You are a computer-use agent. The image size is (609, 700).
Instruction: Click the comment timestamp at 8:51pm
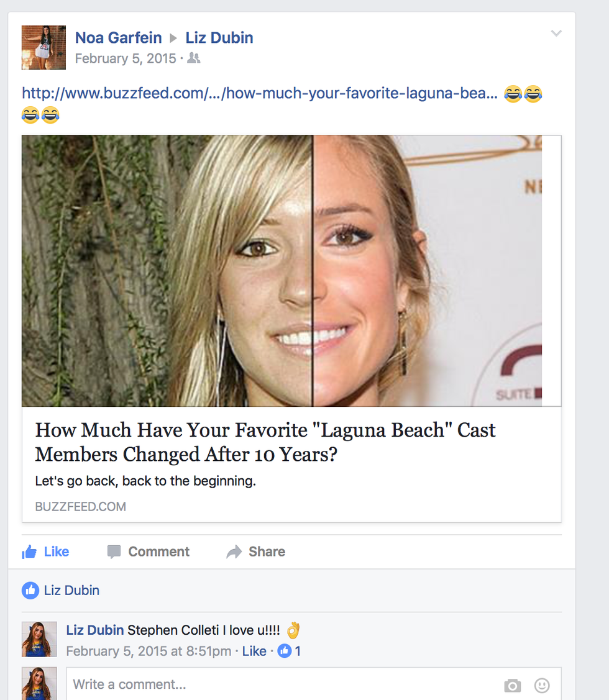[149, 651]
